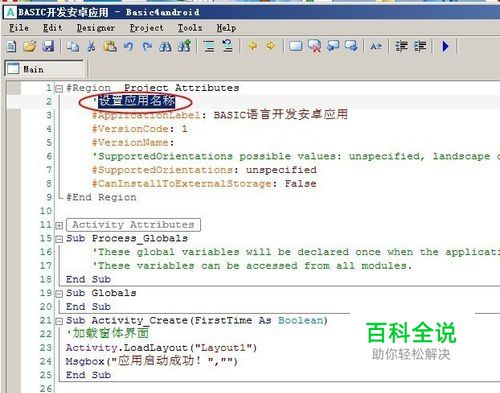This screenshot has width=500, height=393.
Task: Click 'These variables can be accessed comment
Action: click(x=252, y=266)
